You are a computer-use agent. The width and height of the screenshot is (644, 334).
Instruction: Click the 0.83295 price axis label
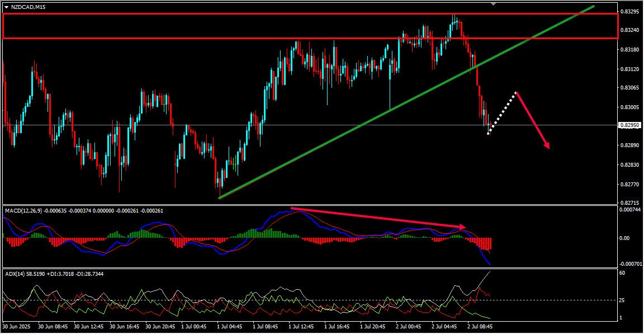tap(630, 12)
